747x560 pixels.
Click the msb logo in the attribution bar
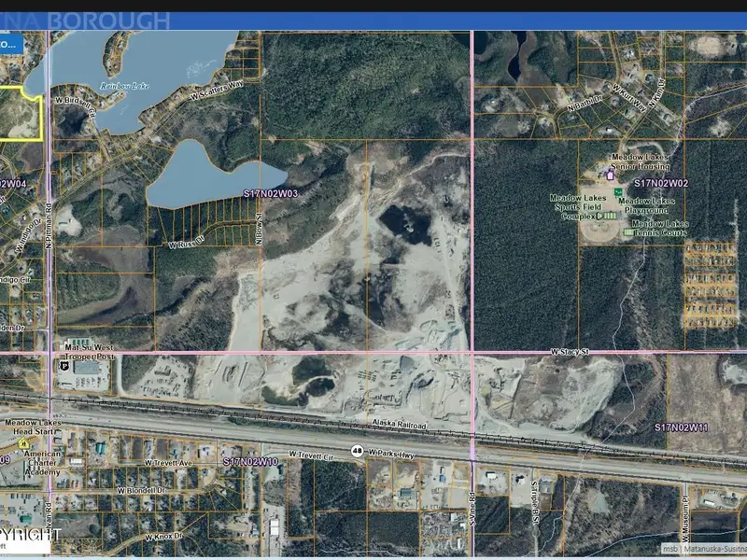(x=669, y=549)
